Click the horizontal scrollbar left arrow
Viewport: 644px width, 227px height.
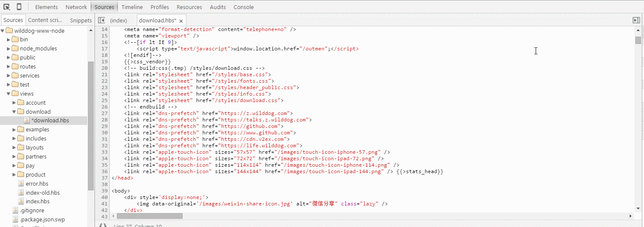tap(114, 216)
